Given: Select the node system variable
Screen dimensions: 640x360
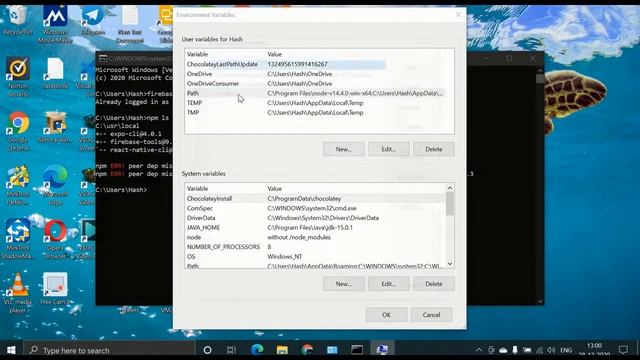Looking at the screenshot, I should click(x=315, y=237).
